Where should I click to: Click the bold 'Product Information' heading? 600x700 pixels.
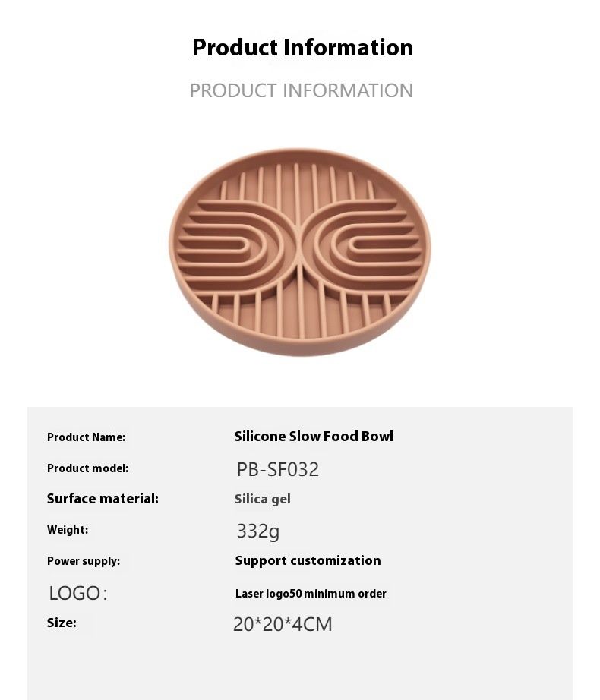coord(303,47)
